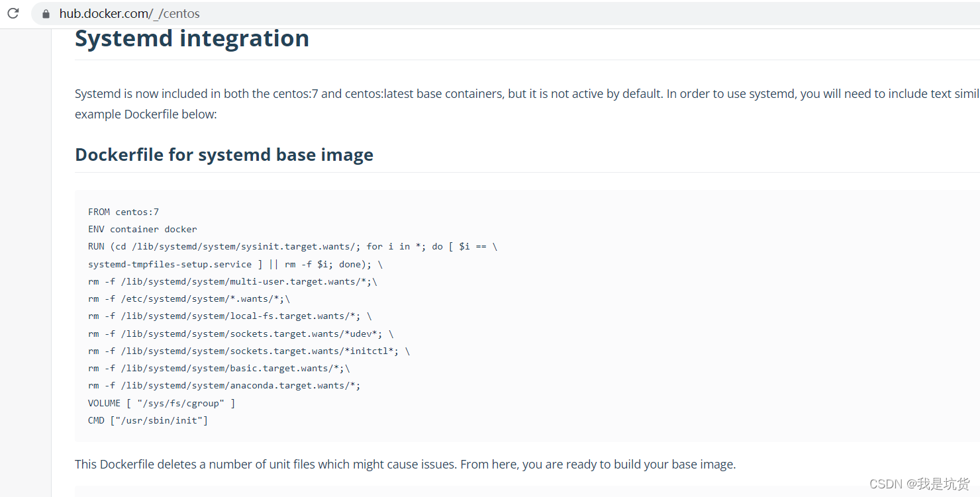
Task: Click the CMD ["/usr/sbin/init"] line
Action: 148,420
